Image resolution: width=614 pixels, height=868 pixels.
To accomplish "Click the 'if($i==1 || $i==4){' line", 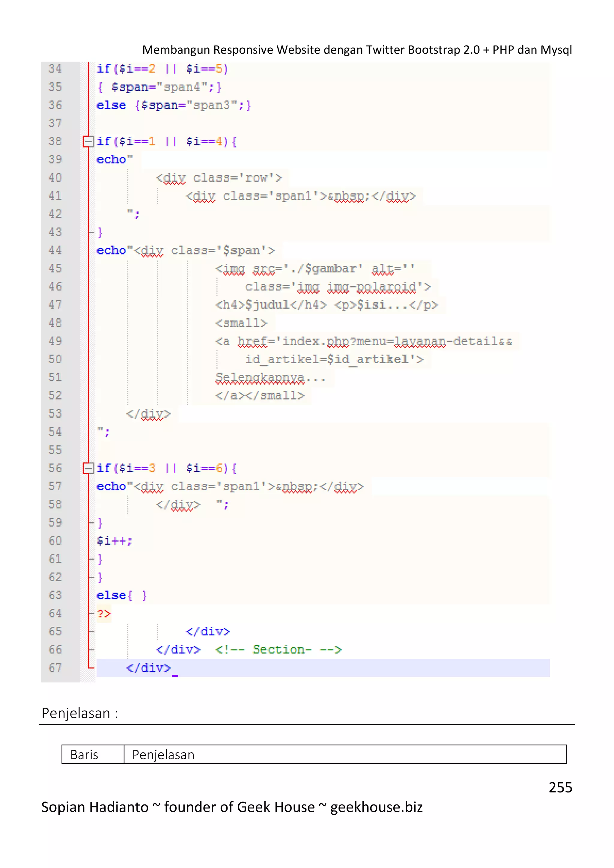I will point(166,141).
